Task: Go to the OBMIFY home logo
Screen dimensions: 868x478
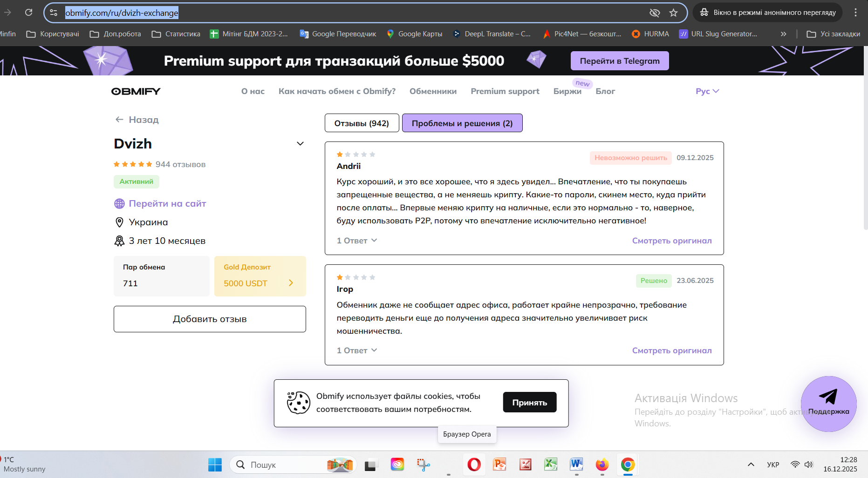Action: pos(136,91)
